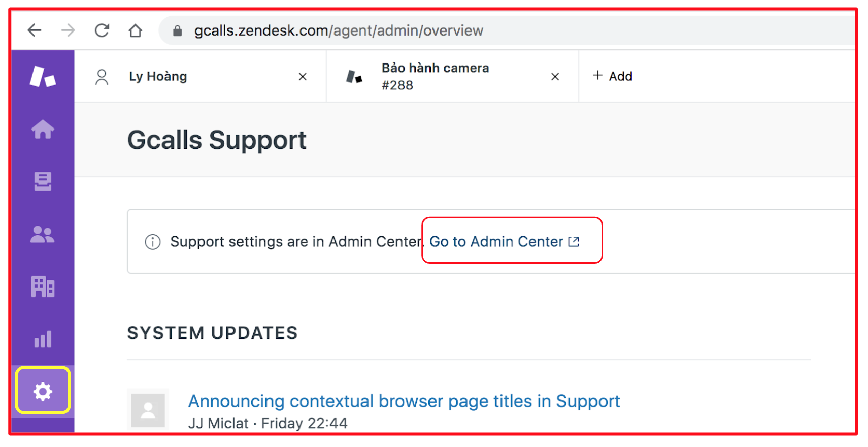Open the Admin gear icon
Image resolution: width=868 pixels, height=447 pixels.
[43, 391]
